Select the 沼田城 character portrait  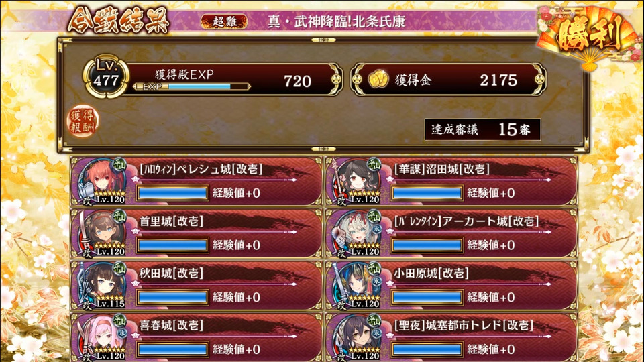click(356, 181)
